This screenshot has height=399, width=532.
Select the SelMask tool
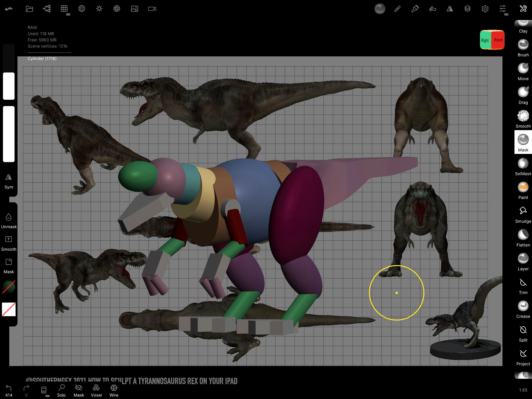coord(523,167)
